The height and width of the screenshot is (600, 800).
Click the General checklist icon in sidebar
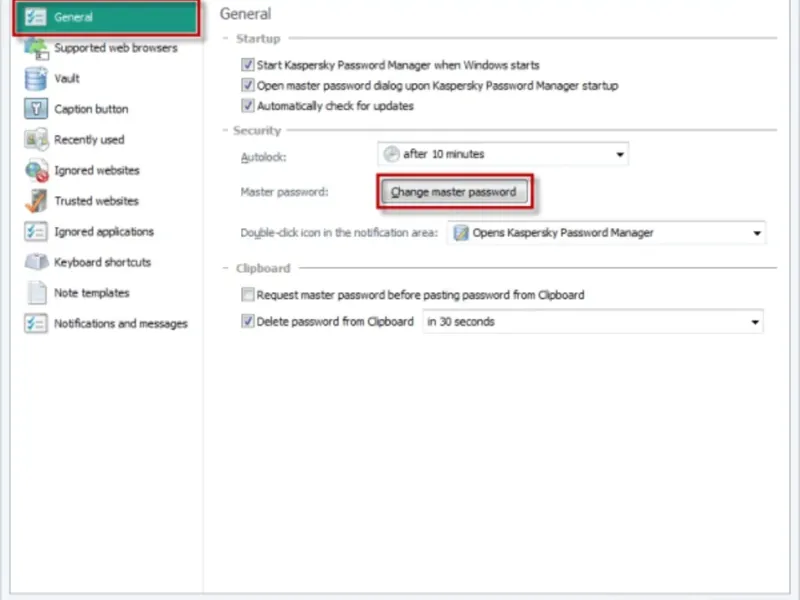pyautogui.click(x=35, y=17)
